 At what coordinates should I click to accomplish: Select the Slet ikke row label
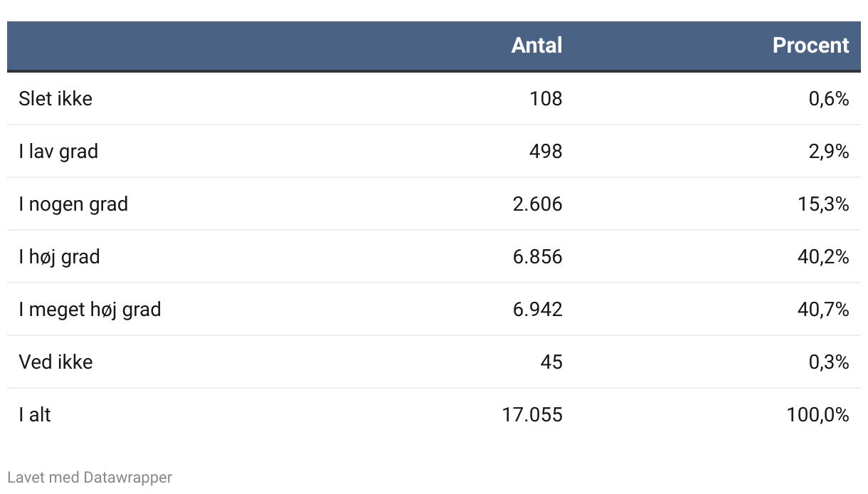(55, 98)
